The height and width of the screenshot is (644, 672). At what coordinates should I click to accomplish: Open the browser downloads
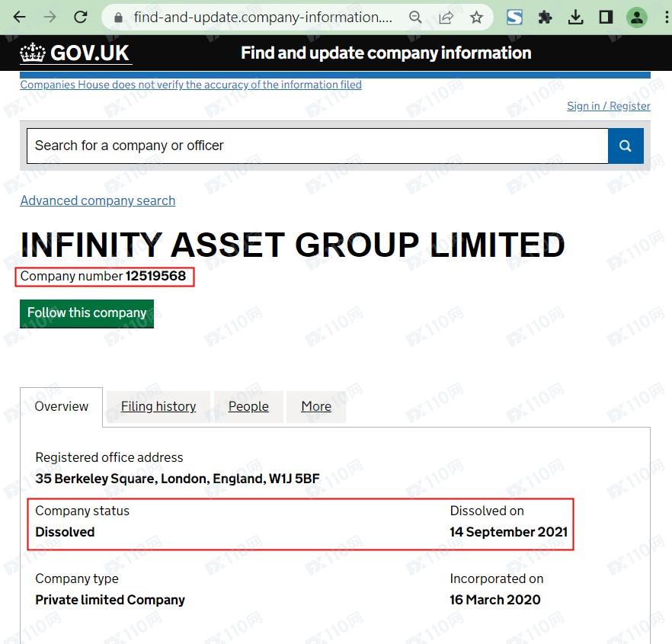(x=576, y=17)
